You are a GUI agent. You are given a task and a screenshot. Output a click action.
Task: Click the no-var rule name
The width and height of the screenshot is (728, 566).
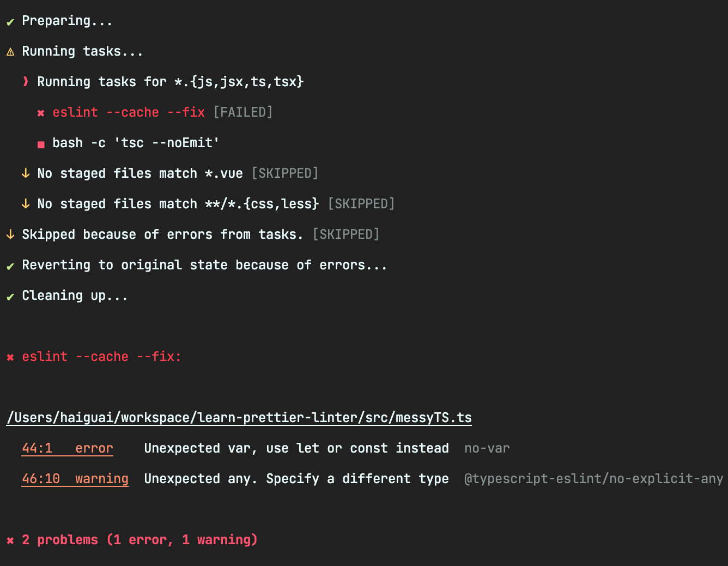[x=487, y=448]
